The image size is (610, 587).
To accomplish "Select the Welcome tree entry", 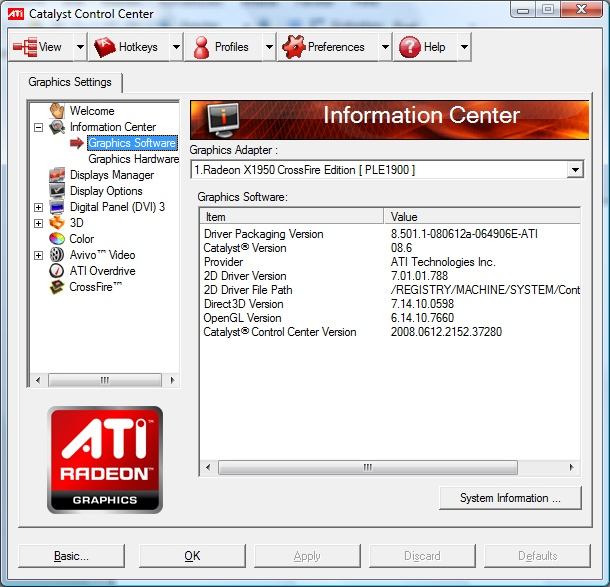I will 92,110.
